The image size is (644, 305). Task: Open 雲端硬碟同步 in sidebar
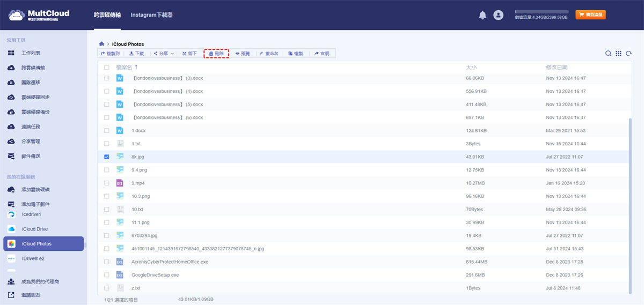click(x=35, y=97)
